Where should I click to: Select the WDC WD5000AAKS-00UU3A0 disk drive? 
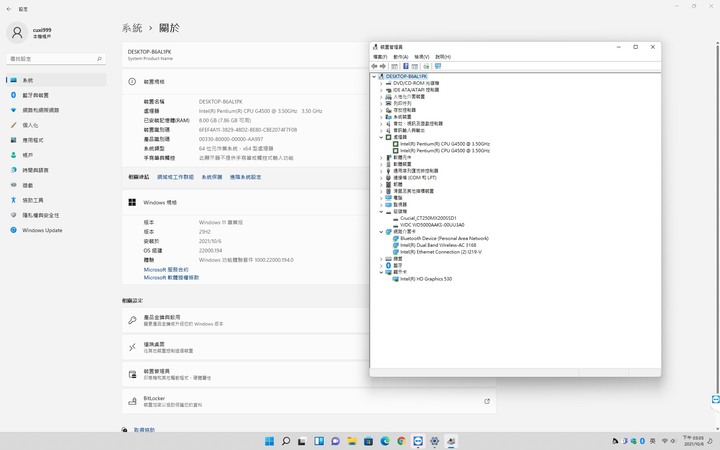pos(432,225)
